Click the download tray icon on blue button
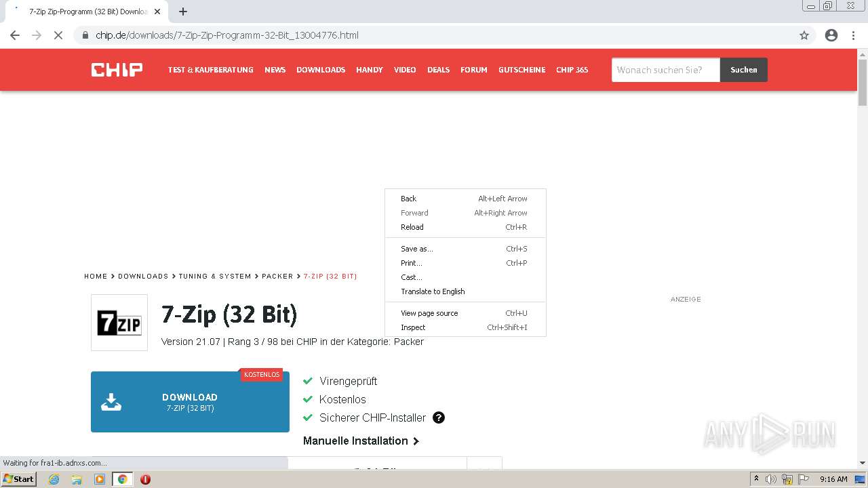Image resolution: width=868 pixels, height=488 pixels. pos(111,403)
